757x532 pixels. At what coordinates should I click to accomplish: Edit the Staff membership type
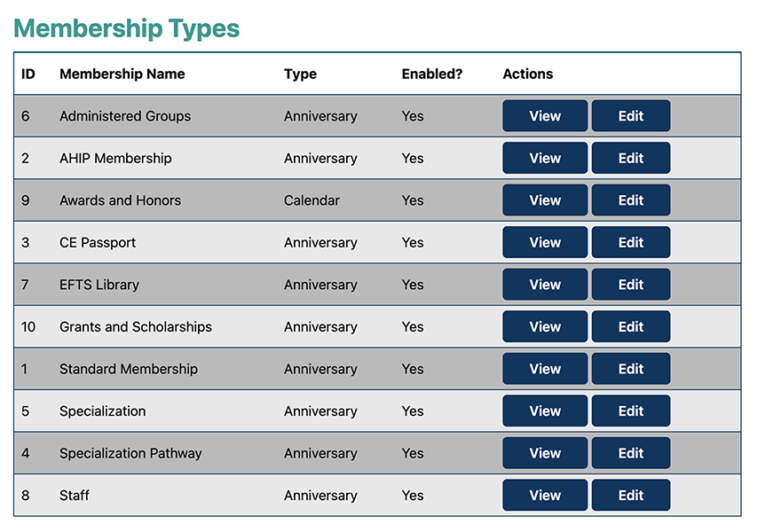pos(630,496)
